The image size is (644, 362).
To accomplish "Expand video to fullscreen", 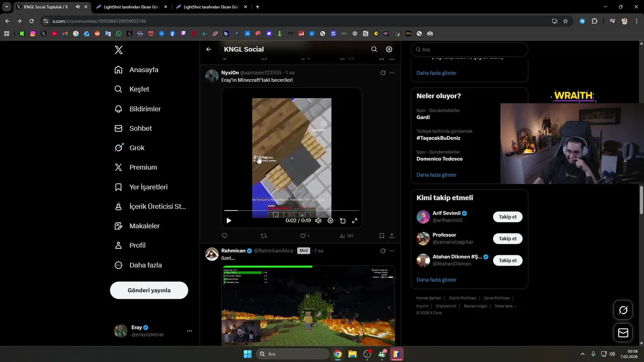I will (355, 220).
